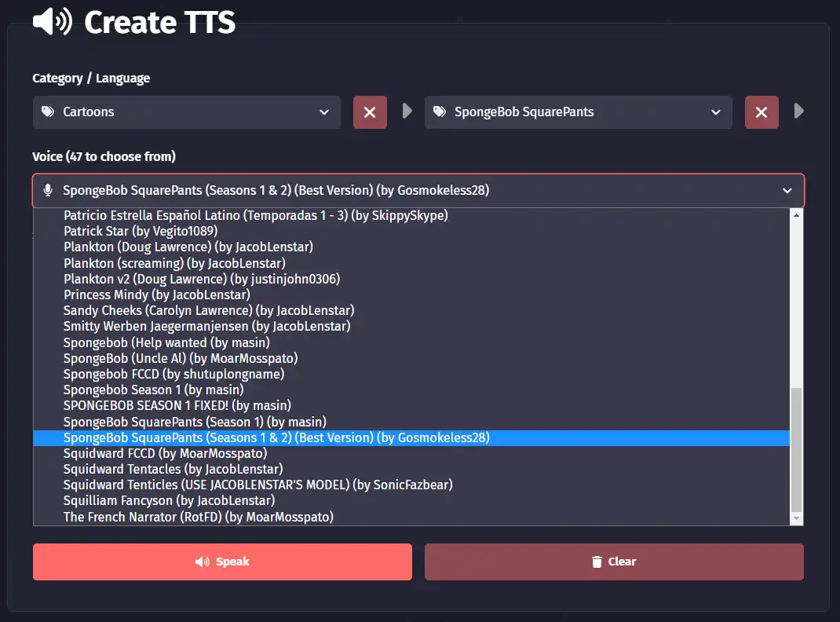The width and height of the screenshot is (840, 622).
Task: Pick Spongebob (Help wanted) by masin
Action: [411, 342]
